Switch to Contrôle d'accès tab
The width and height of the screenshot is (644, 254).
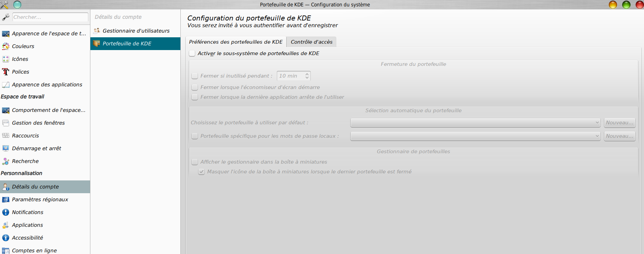point(311,42)
